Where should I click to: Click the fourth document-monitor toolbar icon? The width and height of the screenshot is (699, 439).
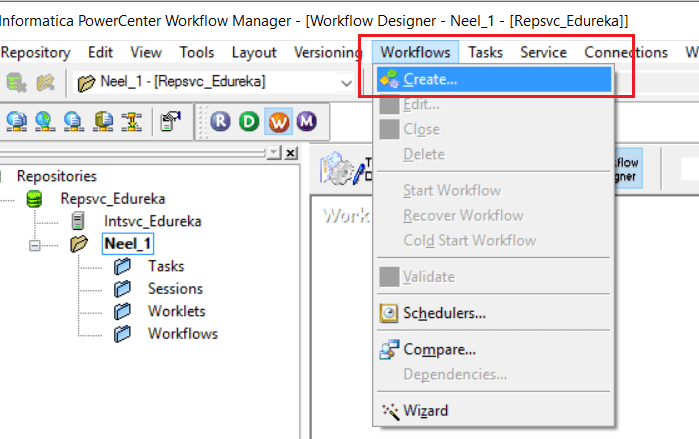pyautogui.click(x=103, y=121)
